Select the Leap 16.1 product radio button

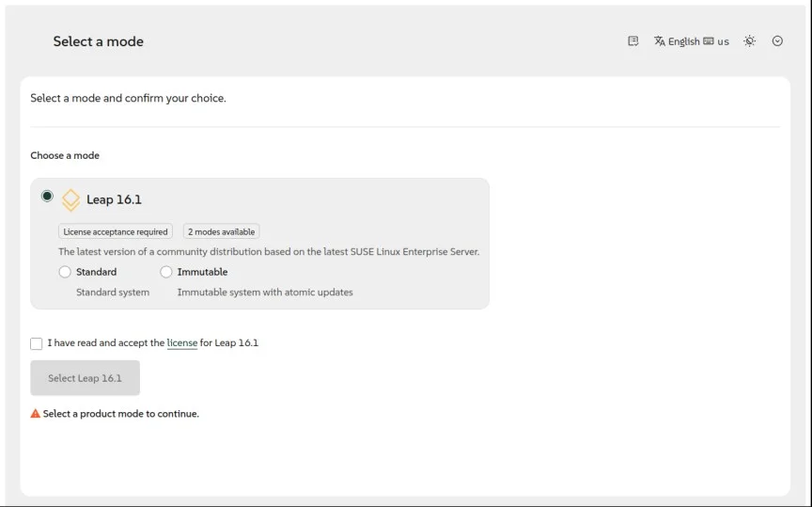click(x=47, y=196)
